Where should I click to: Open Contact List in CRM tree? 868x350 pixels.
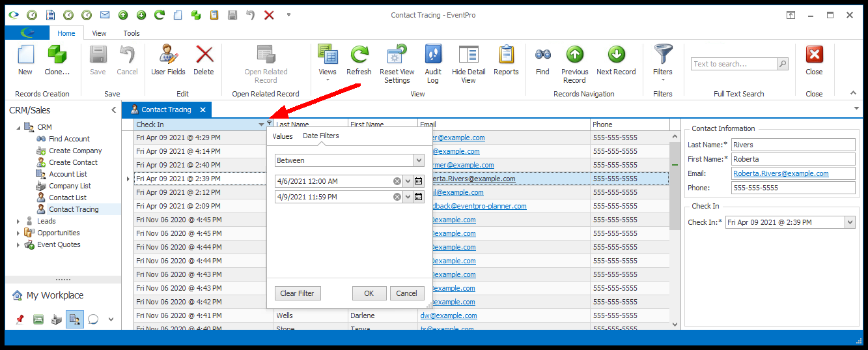tap(68, 197)
